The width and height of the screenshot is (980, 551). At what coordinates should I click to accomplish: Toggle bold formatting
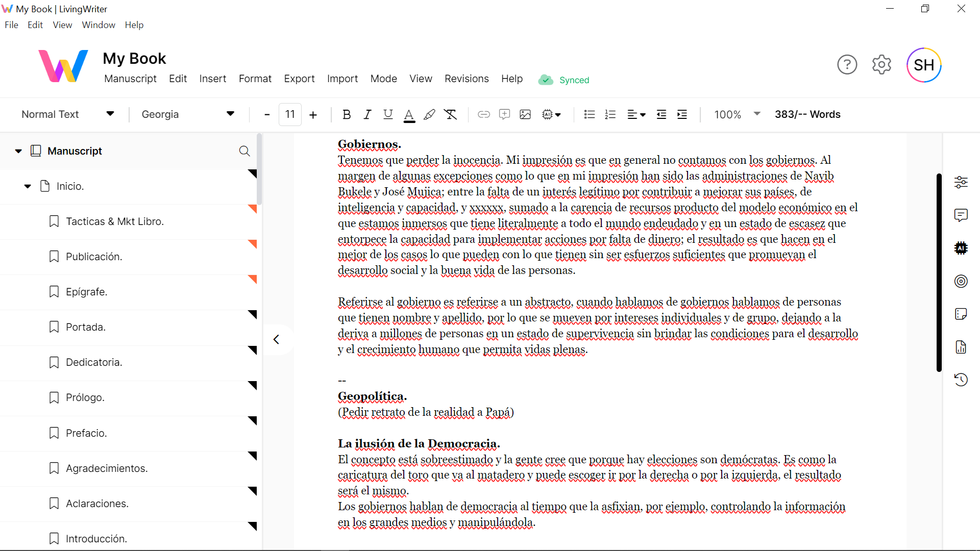347,114
